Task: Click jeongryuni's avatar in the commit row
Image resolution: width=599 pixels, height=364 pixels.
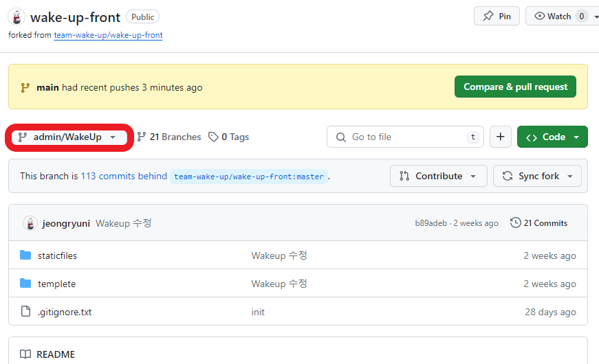Action: (30, 223)
